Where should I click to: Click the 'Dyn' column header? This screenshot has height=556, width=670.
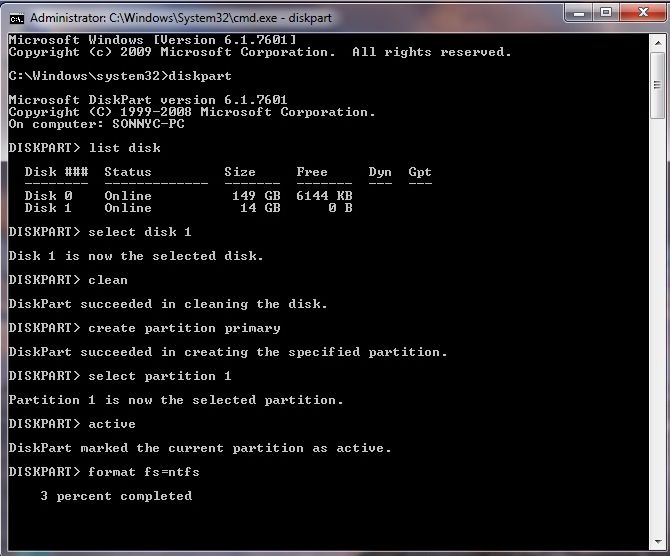point(380,172)
